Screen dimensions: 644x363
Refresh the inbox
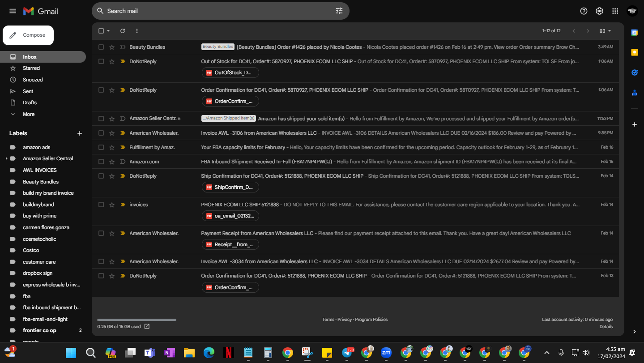(123, 31)
